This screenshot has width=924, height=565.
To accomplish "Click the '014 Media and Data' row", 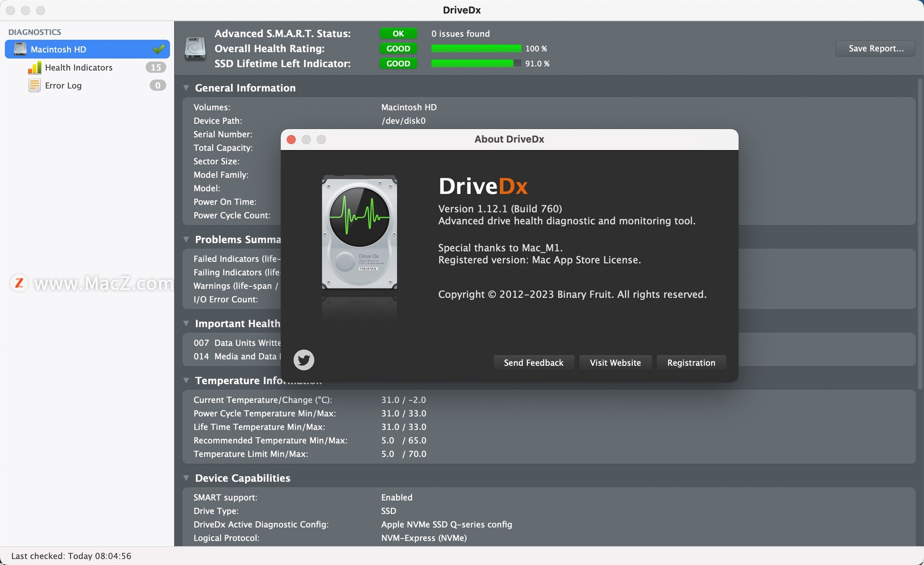I will click(237, 356).
